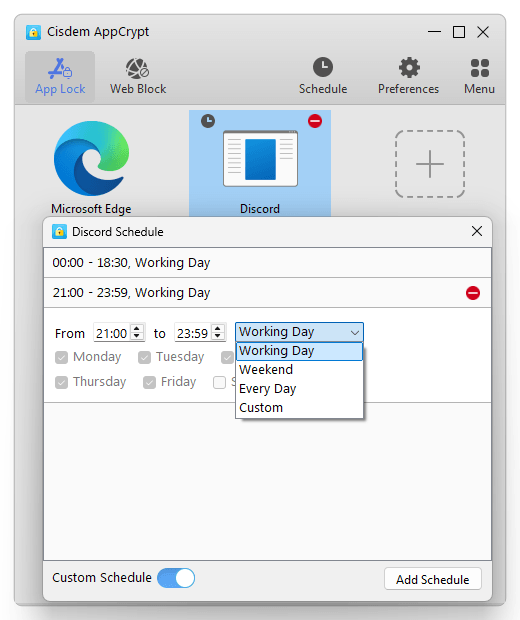Toggle the Monday checkbox
Image resolution: width=520 pixels, height=620 pixels.
point(61,357)
